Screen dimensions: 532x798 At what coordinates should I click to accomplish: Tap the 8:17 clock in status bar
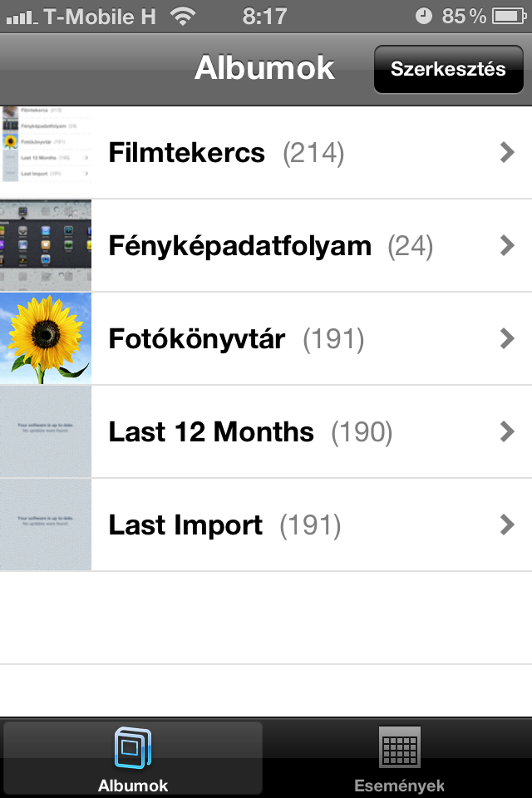tap(264, 17)
